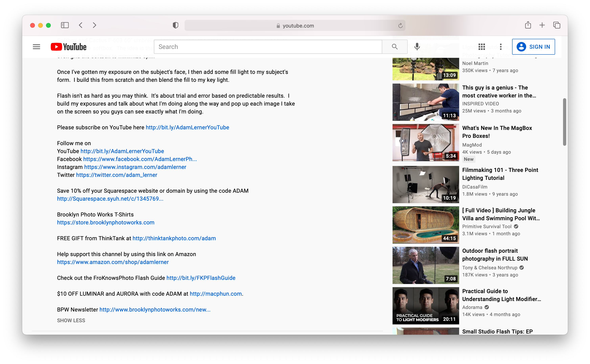Click the Adorama channel name
Screen dimensions: 590x364
[x=472, y=307]
